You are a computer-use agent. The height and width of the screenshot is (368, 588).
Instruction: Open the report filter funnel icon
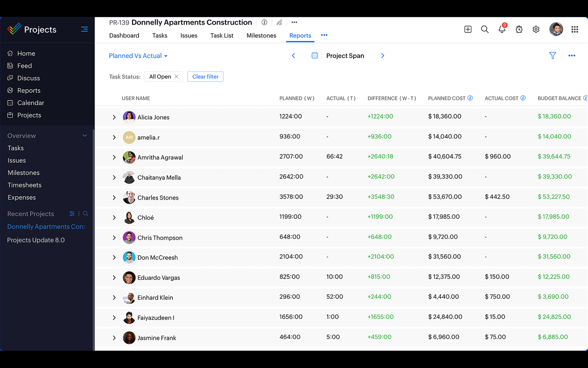[x=553, y=55]
